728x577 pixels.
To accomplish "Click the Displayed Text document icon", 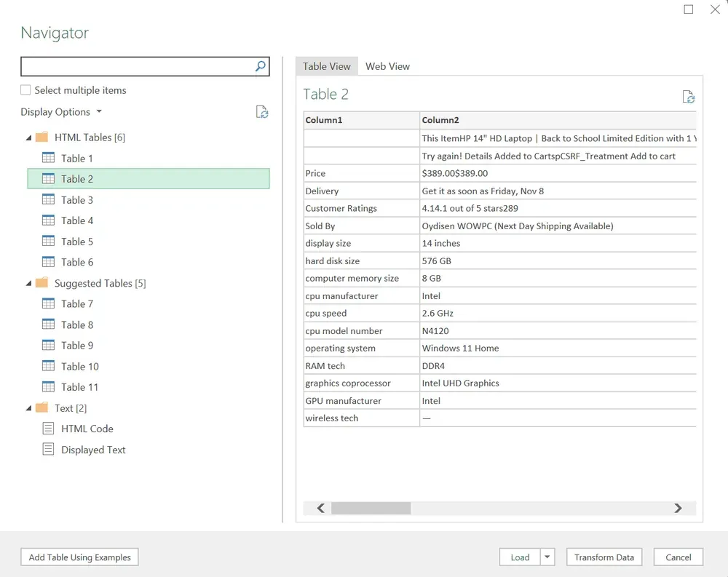I will click(x=48, y=449).
